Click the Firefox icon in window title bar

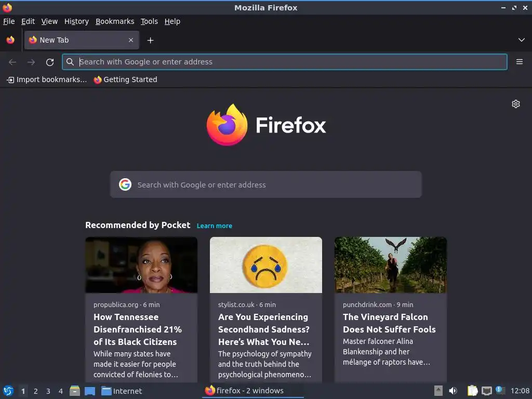7,7
